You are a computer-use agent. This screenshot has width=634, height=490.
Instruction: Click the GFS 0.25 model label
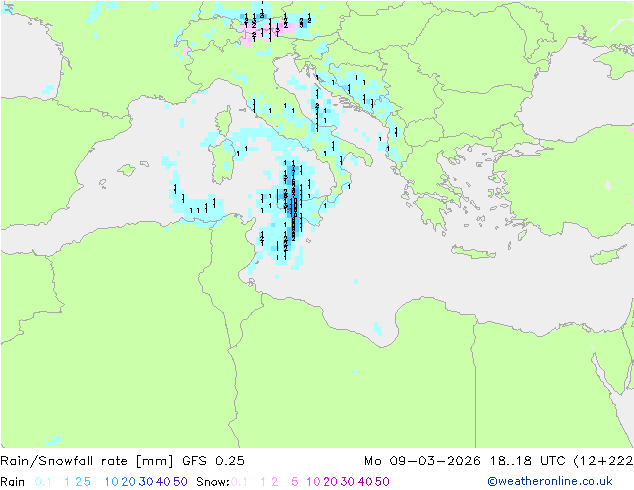tap(213, 461)
